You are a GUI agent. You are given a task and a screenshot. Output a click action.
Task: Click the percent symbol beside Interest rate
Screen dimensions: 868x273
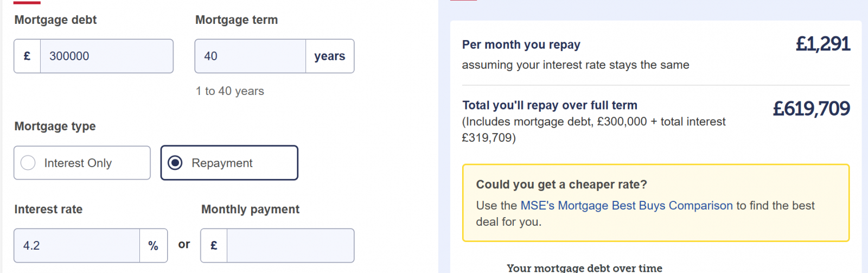tap(154, 245)
